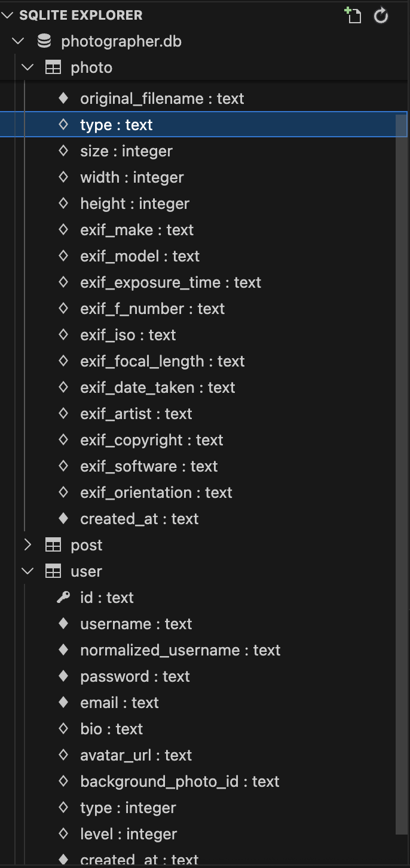Select the exif_orientation column
410x868 pixels.
(x=156, y=493)
